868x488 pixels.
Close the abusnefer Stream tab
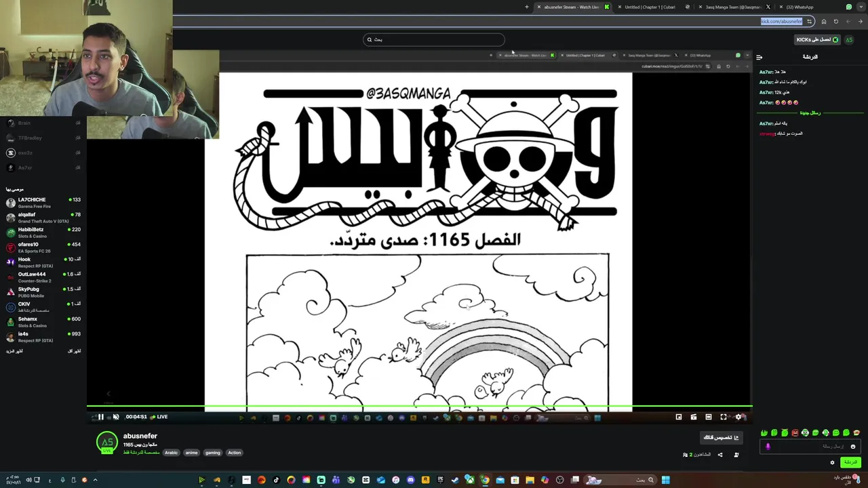tap(538, 7)
